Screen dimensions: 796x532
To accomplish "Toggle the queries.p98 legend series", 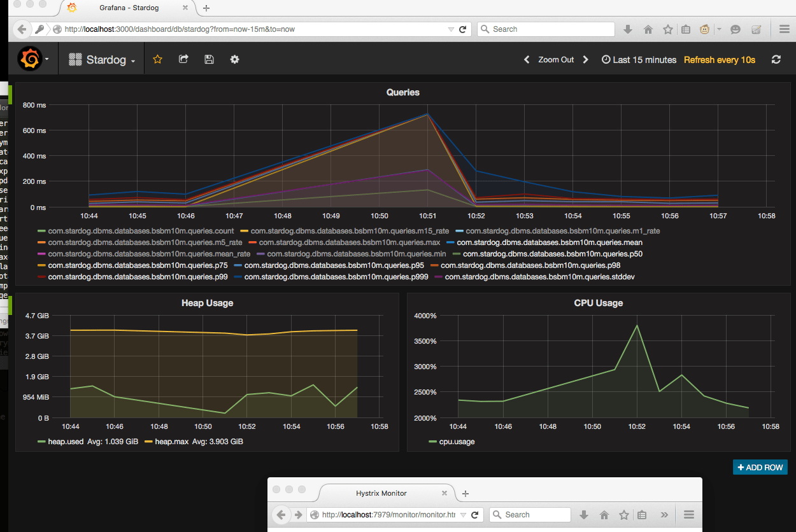I will coord(530,265).
